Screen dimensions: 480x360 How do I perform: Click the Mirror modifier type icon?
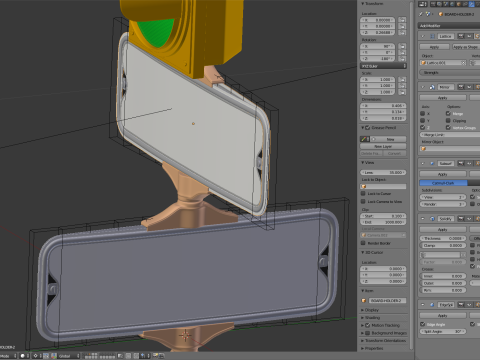point(432,87)
